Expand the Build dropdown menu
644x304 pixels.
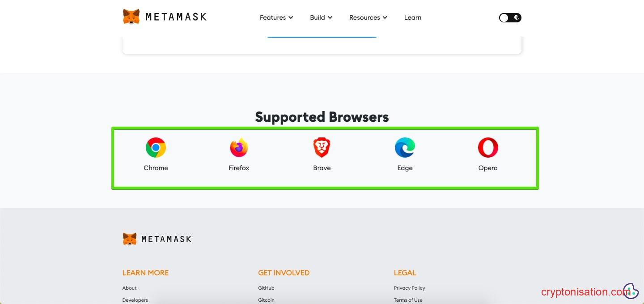coord(321,17)
